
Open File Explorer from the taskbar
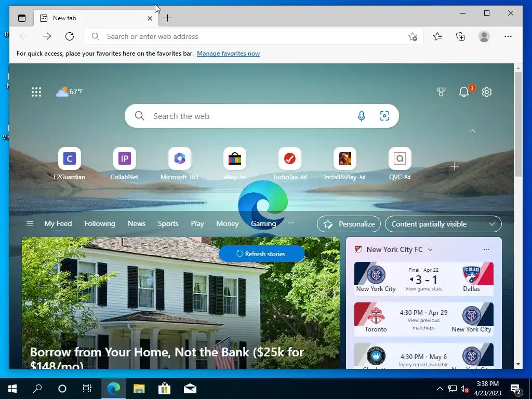click(x=139, y=389)
